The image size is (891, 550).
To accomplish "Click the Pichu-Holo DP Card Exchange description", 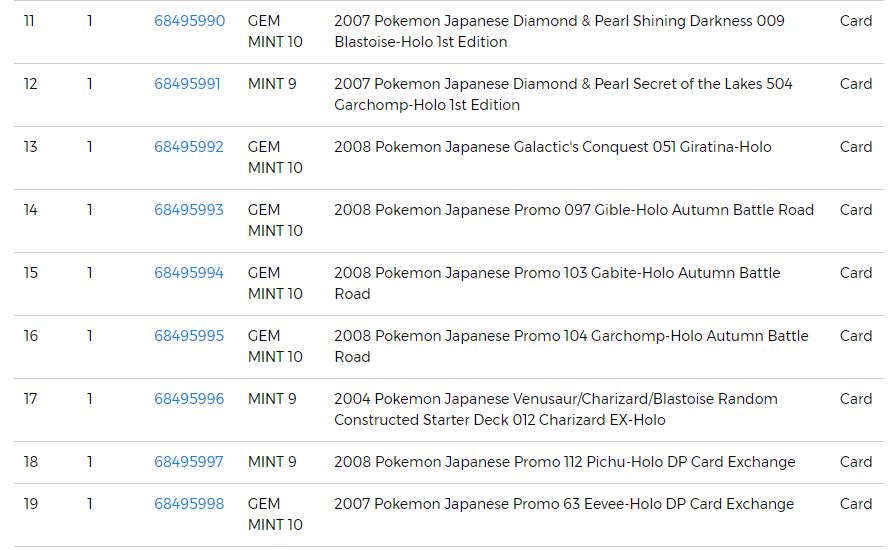I will (x=564, y=462).
